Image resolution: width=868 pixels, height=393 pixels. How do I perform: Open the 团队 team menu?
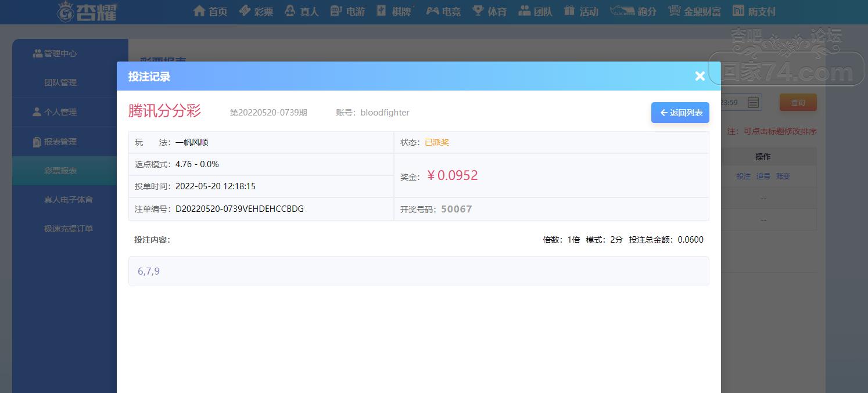pos(535,11)
